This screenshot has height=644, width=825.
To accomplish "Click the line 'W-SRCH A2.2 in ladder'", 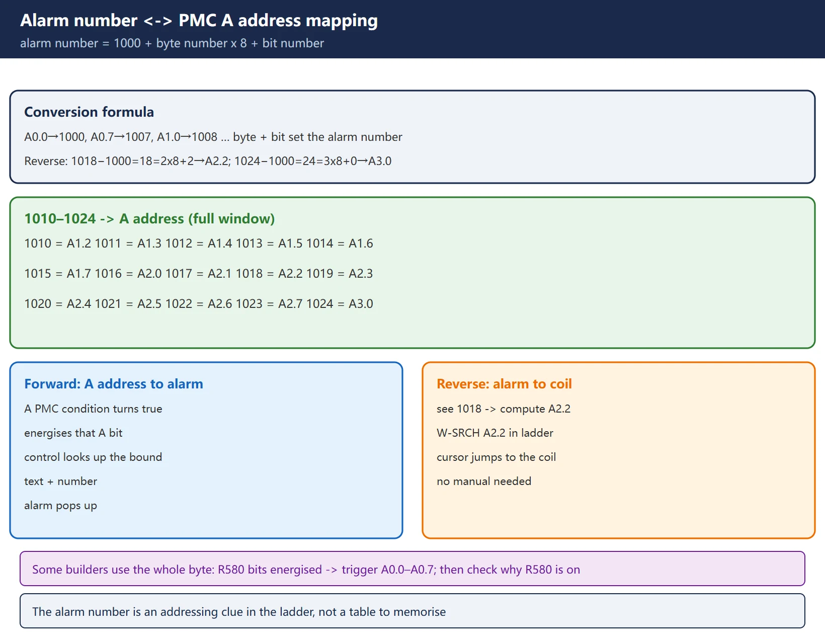I will 495,433.
